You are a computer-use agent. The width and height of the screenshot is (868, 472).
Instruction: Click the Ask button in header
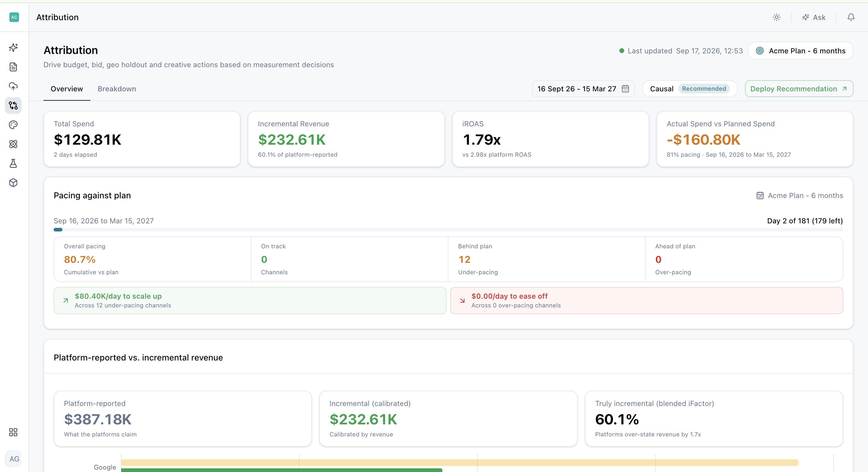pyautogui.click(x=814, y=17)
